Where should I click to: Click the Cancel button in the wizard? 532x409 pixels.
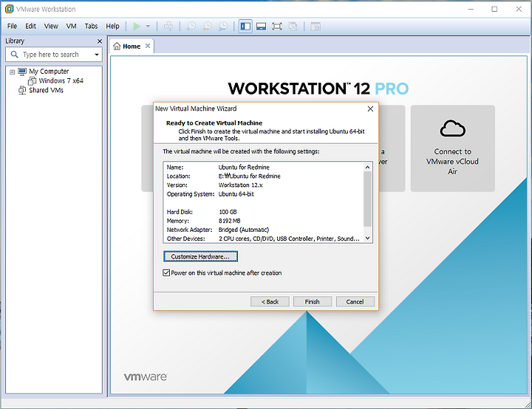[x=355, y=301]
